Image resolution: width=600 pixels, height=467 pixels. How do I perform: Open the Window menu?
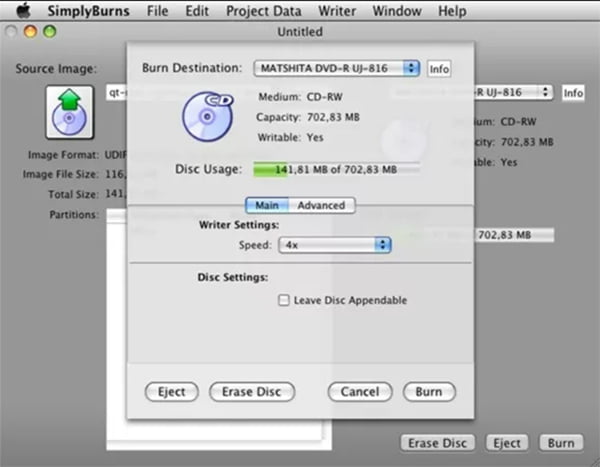click(397, 11)
